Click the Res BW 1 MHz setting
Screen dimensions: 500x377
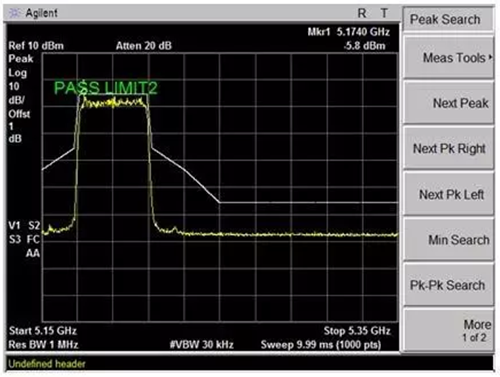point(43,344)
